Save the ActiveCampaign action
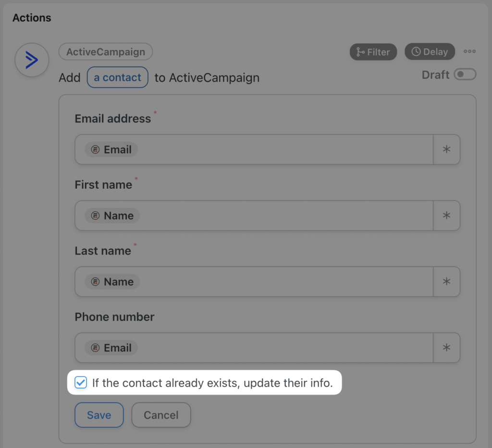 click(99, 415)
